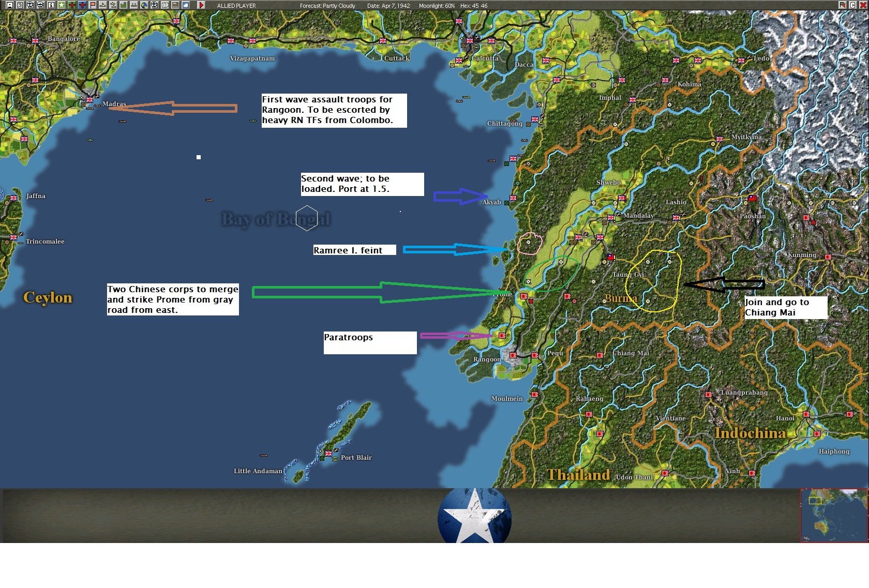Select the Vizagapatnam base label
This screenshot has height=588, width=869.
point(252,58)
